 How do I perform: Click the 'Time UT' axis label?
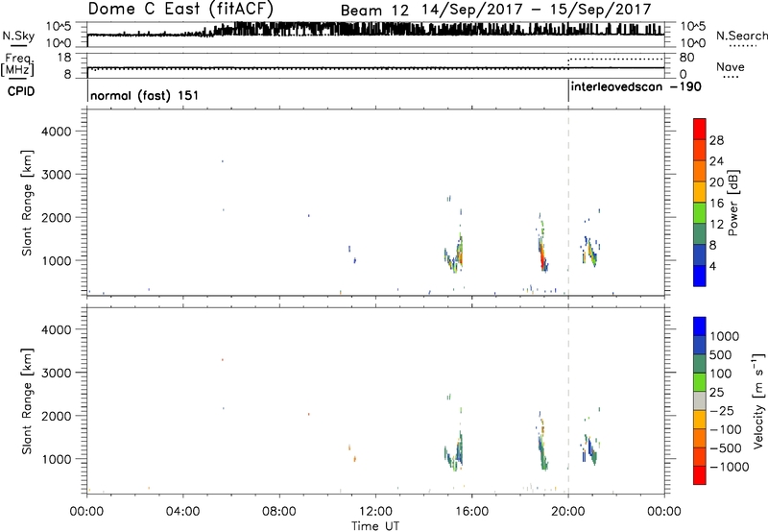375,526
